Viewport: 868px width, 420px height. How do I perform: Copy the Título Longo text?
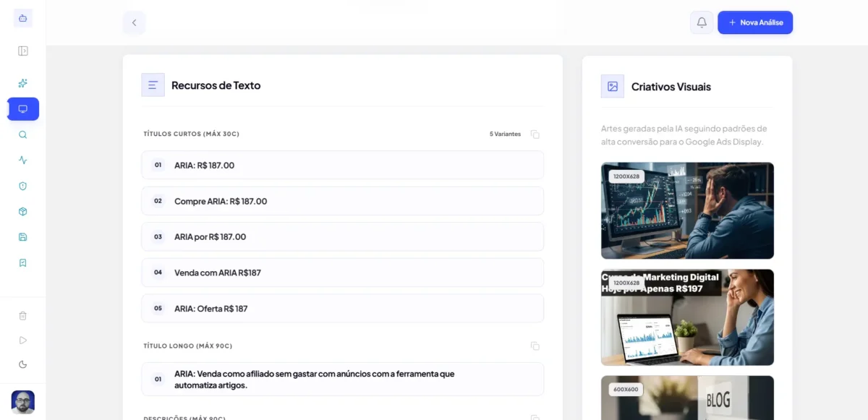pyautogui.click(x=535, y=346)
